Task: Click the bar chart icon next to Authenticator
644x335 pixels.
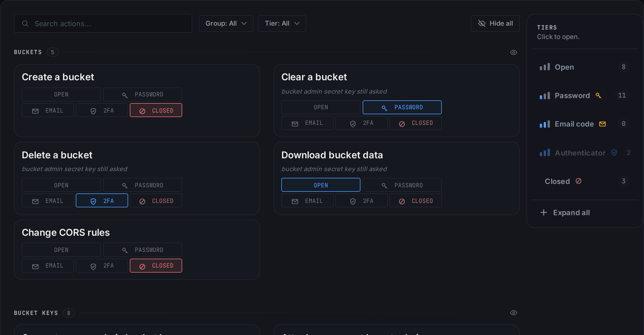Action: click(x=545, y=153)
